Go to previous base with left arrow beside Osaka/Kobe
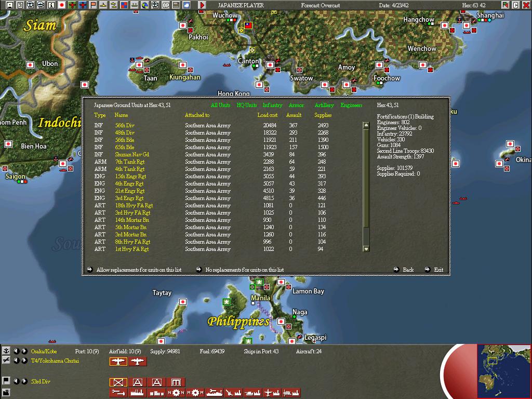Image resolution: width=532 pixels, height=399 pixels. pyautogui.click(x=16, y=351)
